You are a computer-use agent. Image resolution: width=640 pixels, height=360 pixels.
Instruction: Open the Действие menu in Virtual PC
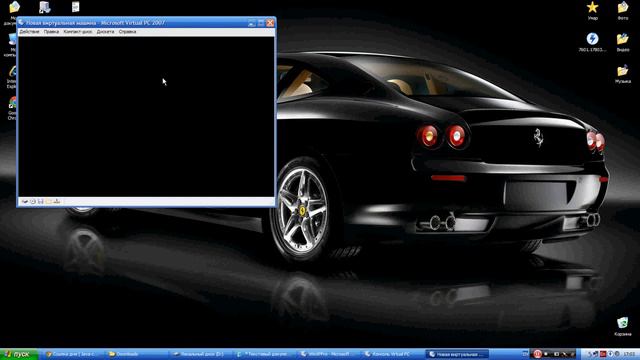29,31
